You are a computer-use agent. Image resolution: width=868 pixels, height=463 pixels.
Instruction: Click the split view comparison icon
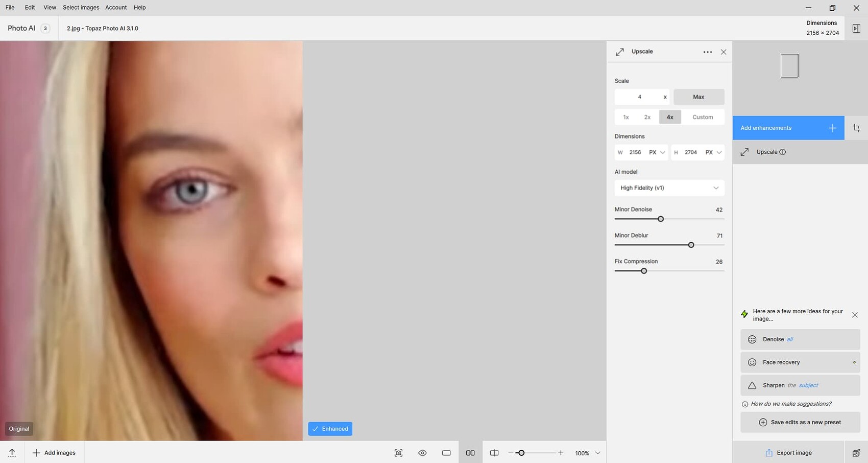pyautogui.click(x=494, y=453)
